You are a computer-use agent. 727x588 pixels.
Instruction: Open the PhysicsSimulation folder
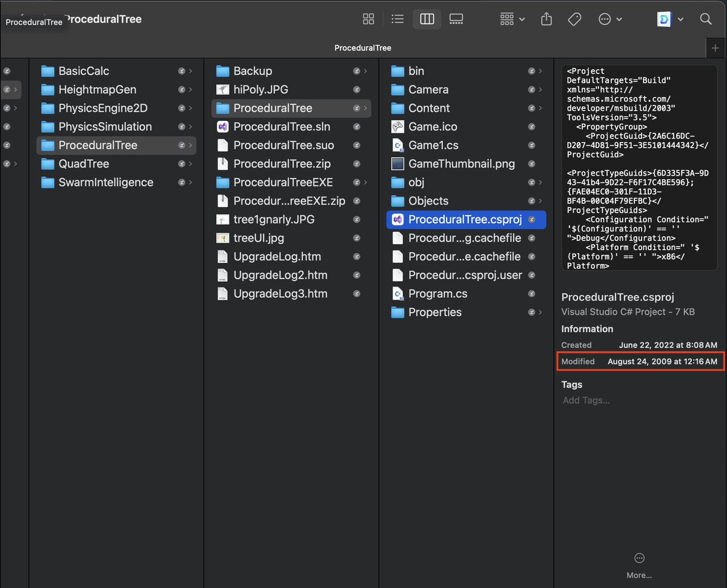tap(118, 127)
